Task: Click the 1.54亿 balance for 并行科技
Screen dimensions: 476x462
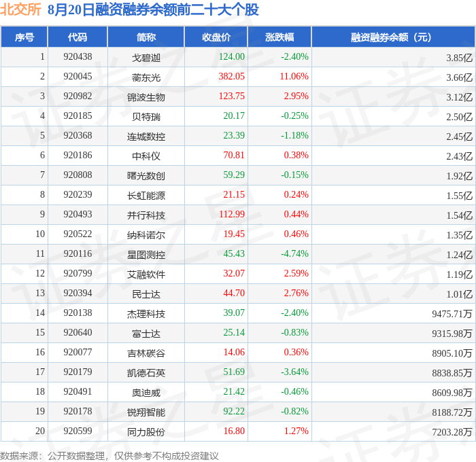Action: 459,215
